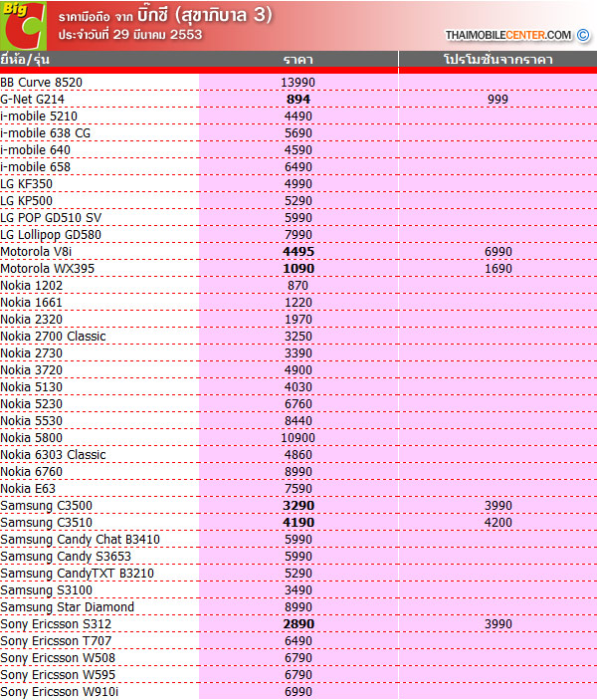Click bold price 2890
This screenshot has height=700, width=597.
point(298,625)
